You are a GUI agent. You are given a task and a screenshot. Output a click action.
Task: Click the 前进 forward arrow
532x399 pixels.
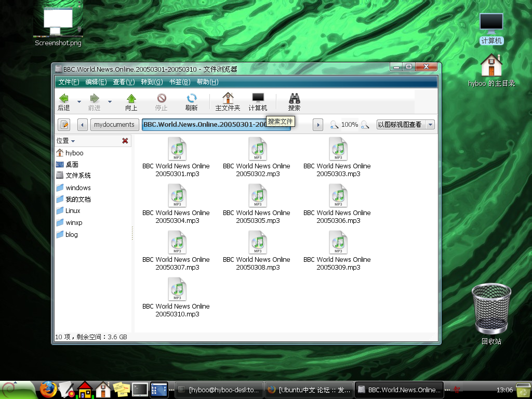[x=95, y=102]
